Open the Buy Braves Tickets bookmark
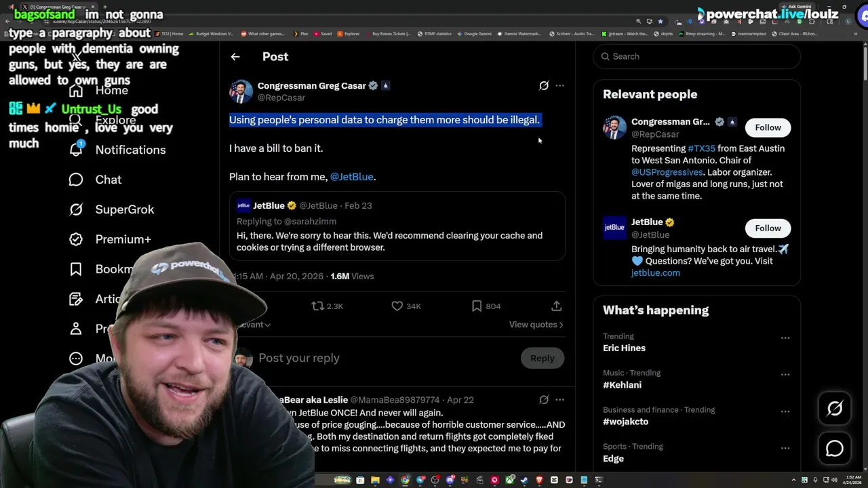 (x=388, y=33)
